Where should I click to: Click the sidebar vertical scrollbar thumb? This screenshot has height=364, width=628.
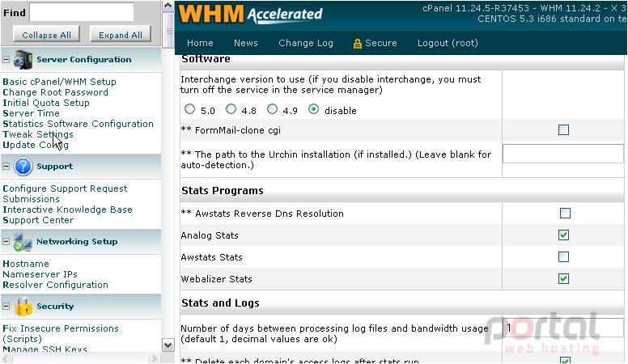[168, 31]
